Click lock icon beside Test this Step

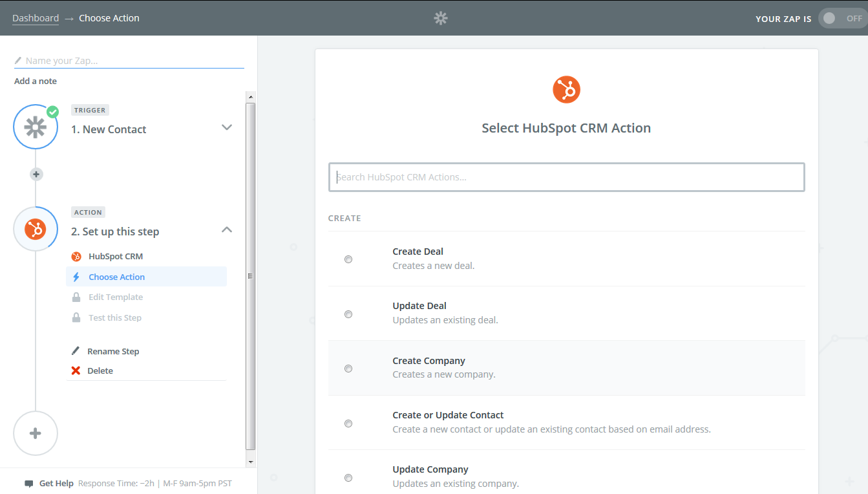pyautogui.click(x=76, y=317)
